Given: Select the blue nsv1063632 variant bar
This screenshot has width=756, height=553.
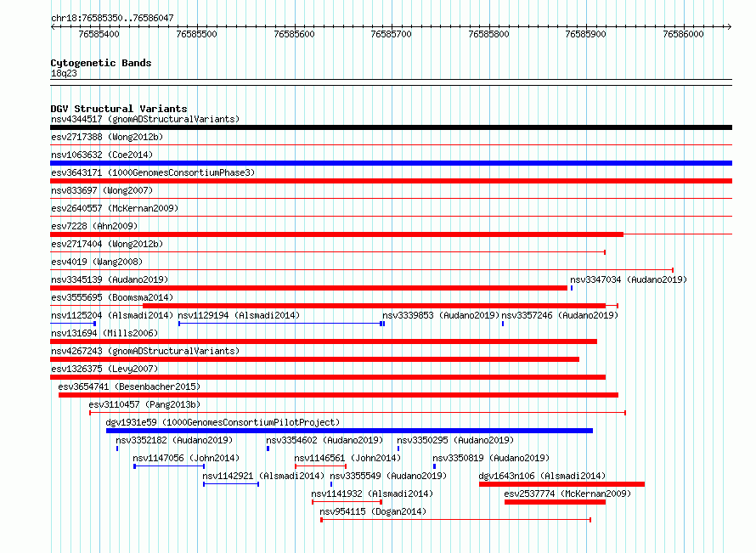Looking at the screenshot, I should 391,163.
